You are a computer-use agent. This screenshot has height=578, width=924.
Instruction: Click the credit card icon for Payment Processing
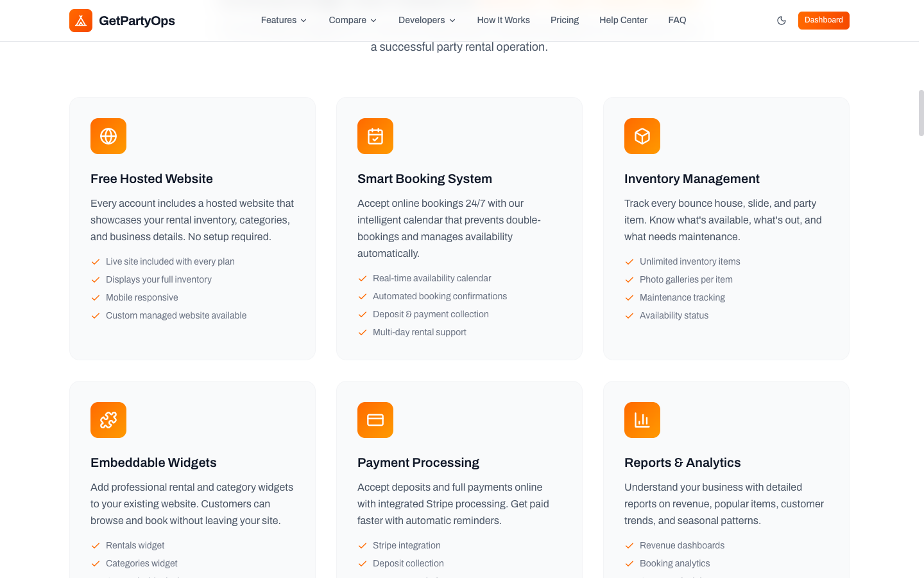click(x=375, y=420)
